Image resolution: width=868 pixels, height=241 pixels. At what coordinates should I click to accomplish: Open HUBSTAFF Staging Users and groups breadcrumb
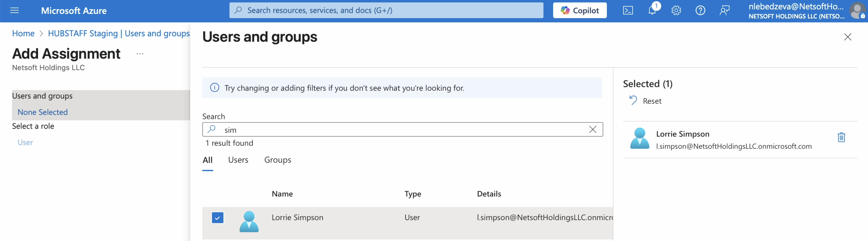(x=119, y=33)
